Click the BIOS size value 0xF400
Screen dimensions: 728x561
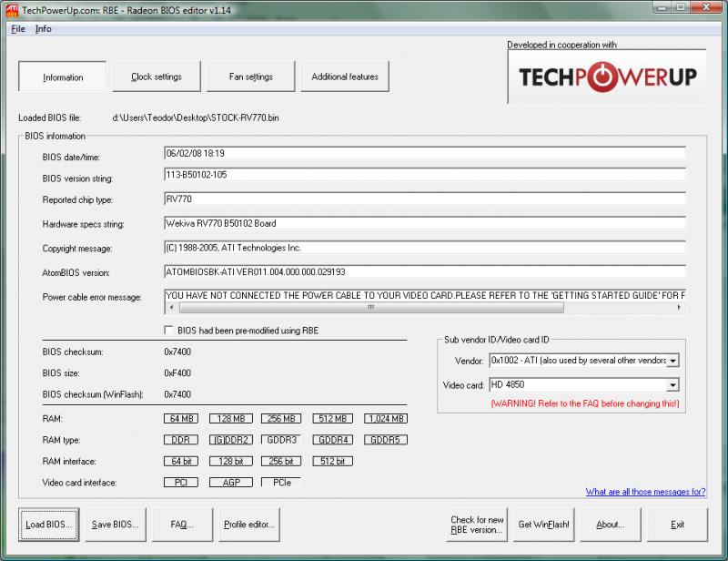[x=177, y=373]
